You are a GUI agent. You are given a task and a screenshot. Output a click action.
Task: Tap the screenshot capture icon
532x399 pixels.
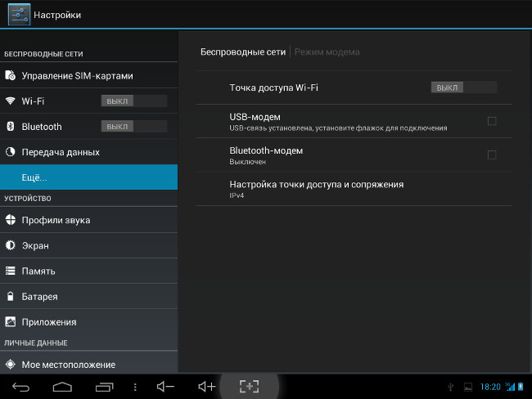coord(249,387)
